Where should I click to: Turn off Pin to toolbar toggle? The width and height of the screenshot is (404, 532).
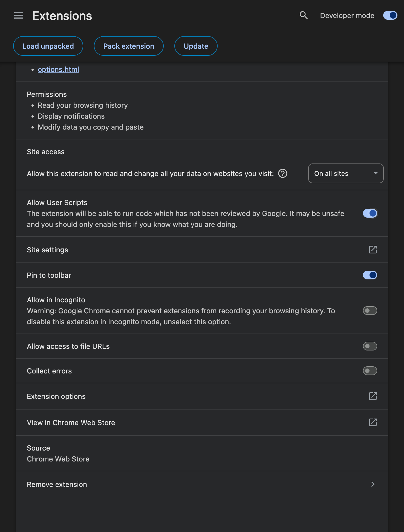[370, 275]
